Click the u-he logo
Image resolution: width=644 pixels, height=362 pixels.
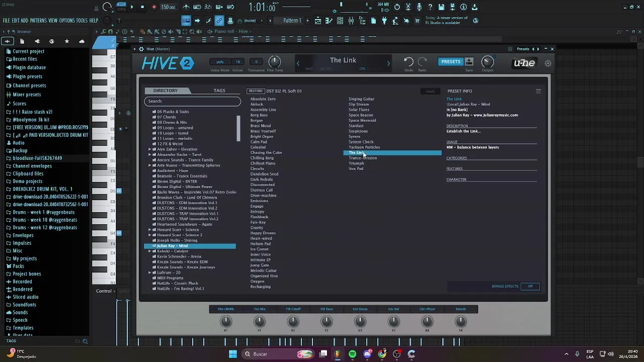tap(524, 63)
